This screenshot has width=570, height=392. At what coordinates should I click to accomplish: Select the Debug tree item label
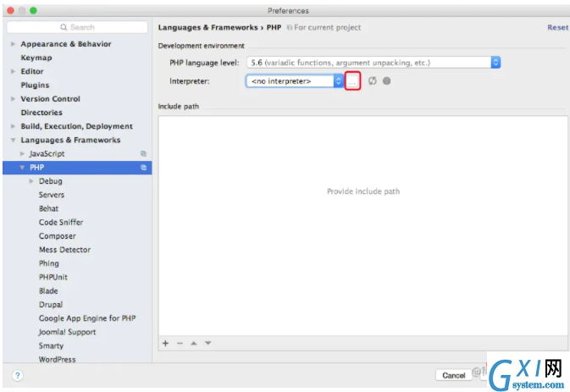point(51,181)
